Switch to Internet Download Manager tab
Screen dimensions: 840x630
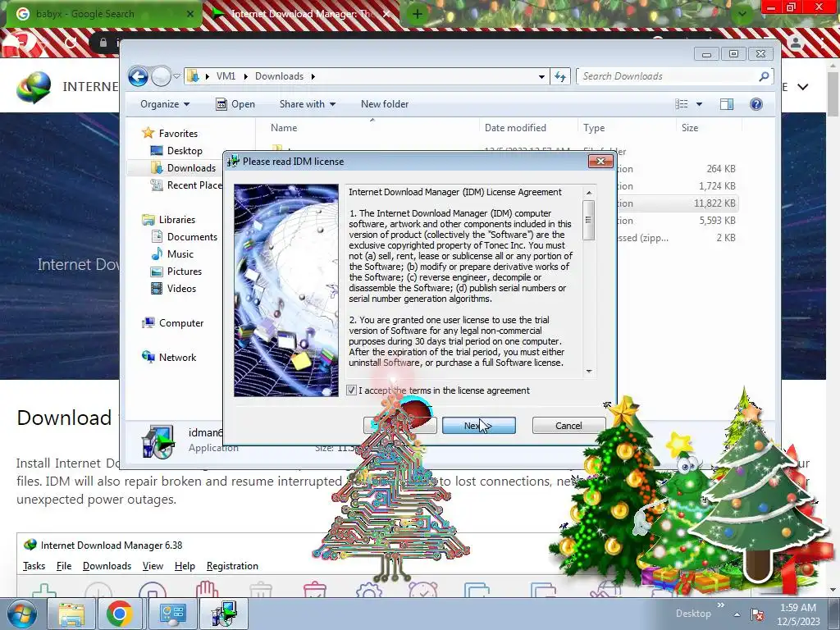[301, 14]
